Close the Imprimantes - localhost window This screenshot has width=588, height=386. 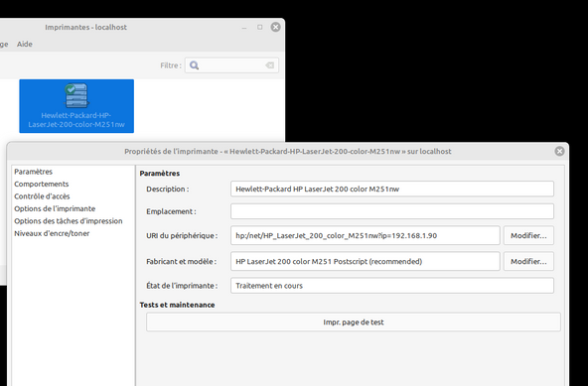tap(276, 27)
